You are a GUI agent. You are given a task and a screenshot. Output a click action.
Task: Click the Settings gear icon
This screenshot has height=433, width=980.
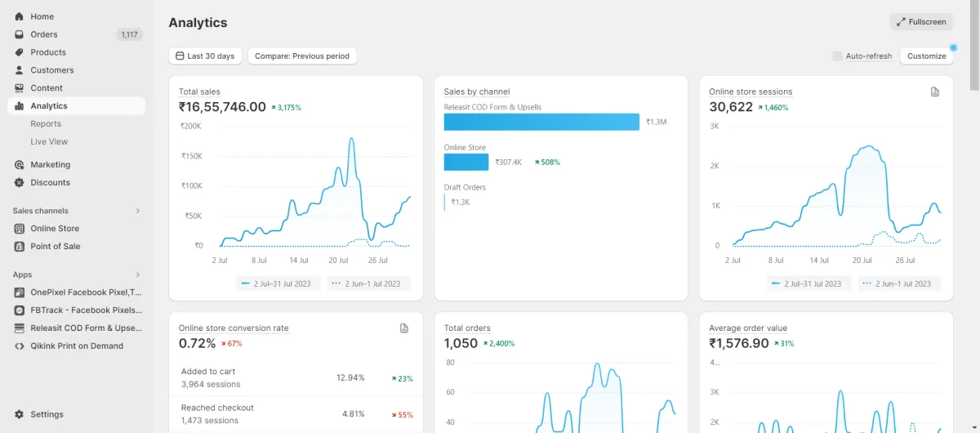click(x=19, y=414)
